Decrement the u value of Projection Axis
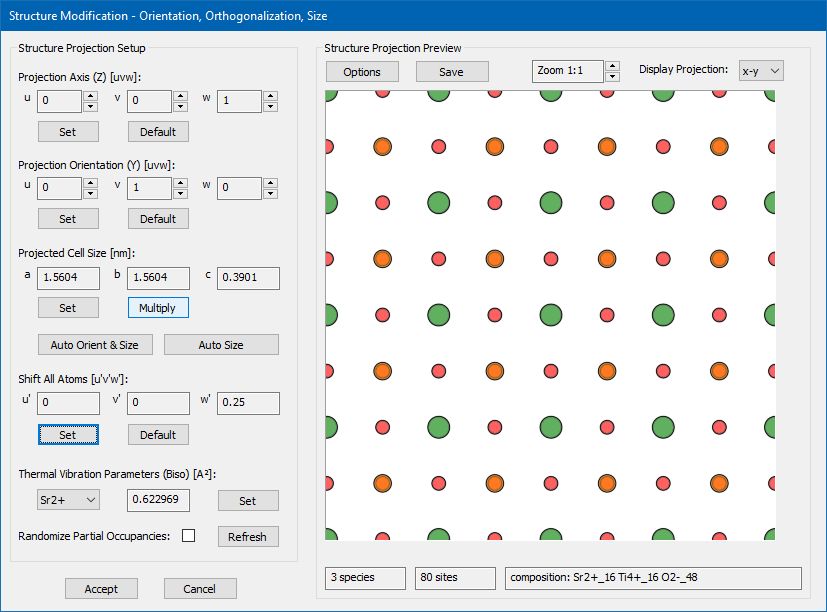 (x=90, y=105)
